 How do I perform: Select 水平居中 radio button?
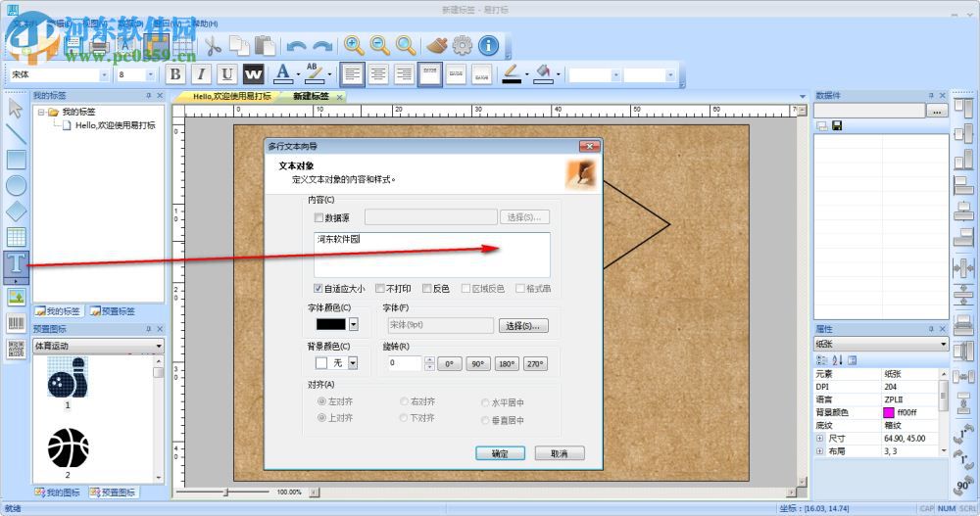click(485, 402)
